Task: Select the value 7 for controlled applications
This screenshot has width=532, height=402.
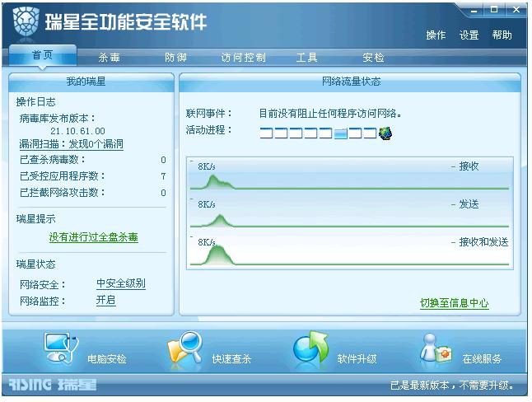Action: [x=164, y=176]
